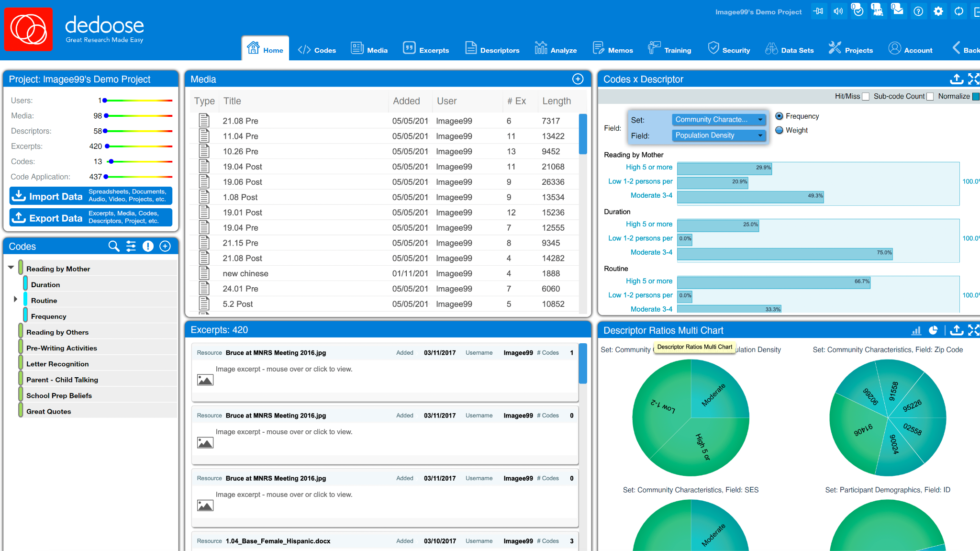980x551 pixels.
Task: Toggle the sound speaker icon
Action: tap(838, 11)
